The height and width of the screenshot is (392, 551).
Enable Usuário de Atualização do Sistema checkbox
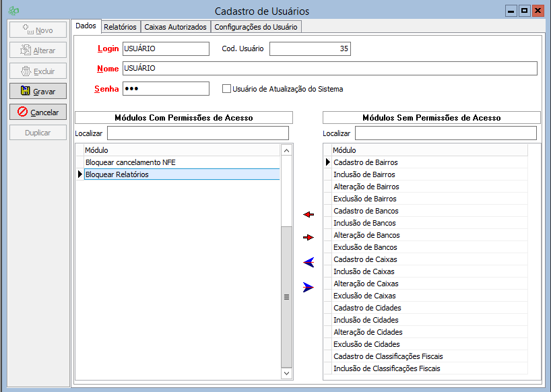[227, 88]
